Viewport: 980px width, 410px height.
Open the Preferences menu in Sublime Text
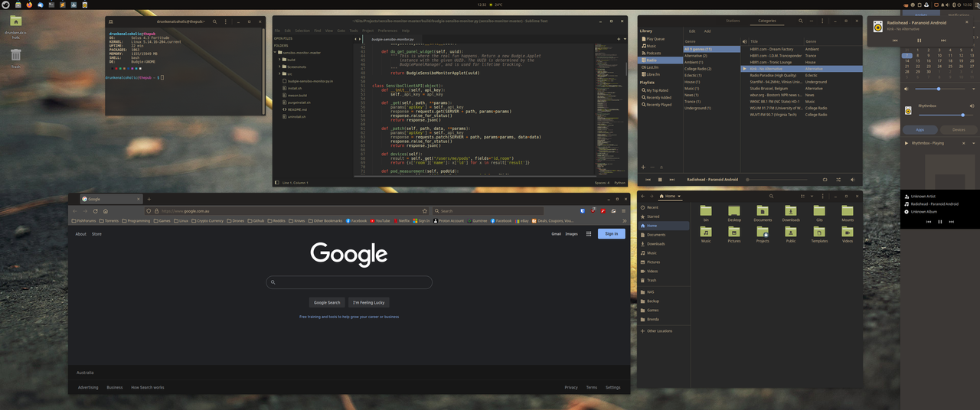pyautogui.click(x=387, y=31)
